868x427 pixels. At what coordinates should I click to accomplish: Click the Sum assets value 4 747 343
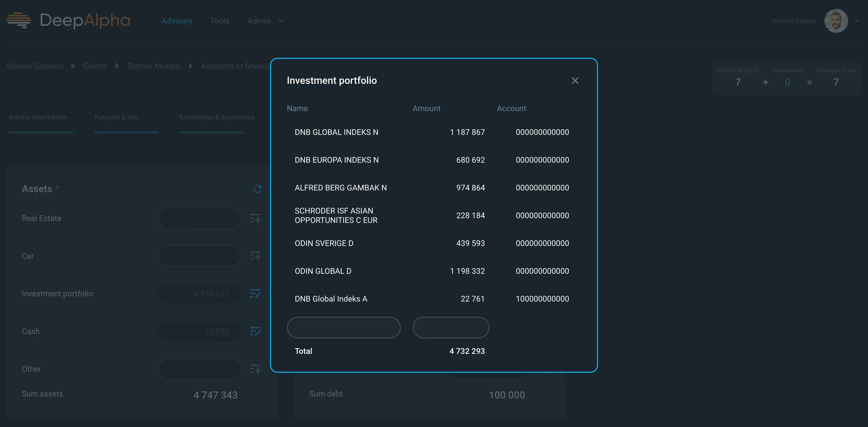[x=215, y=395]
